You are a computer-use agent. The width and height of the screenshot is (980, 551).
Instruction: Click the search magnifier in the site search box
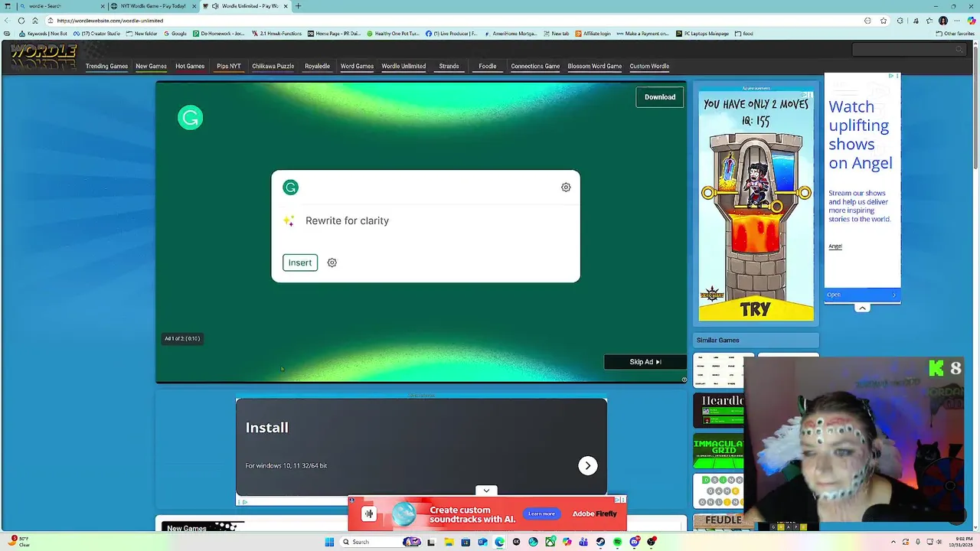(x=958, y=50)
